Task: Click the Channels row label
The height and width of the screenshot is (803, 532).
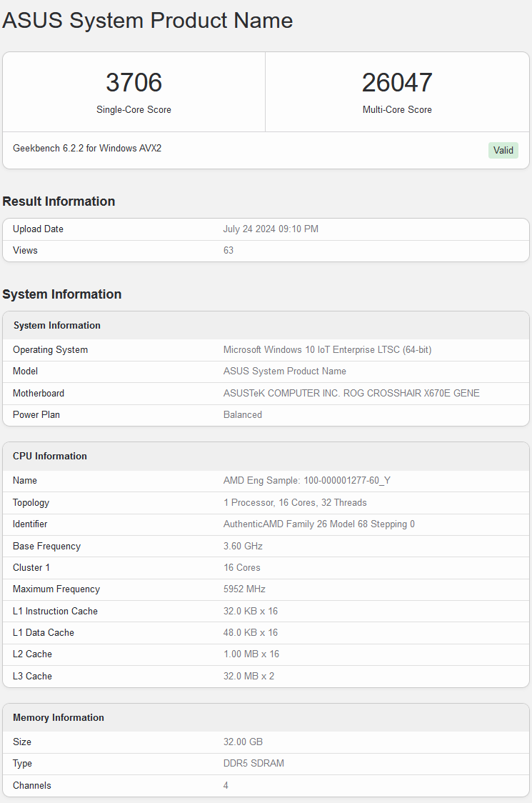Action: (31, 785)
